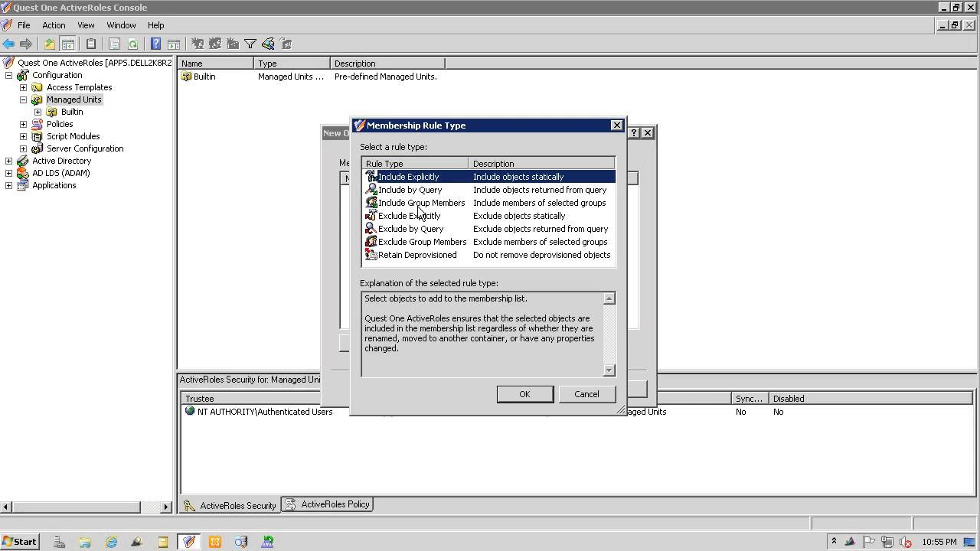
Task: Click the Retain Deprovisioned rule icon
Action: click(371, 255)
